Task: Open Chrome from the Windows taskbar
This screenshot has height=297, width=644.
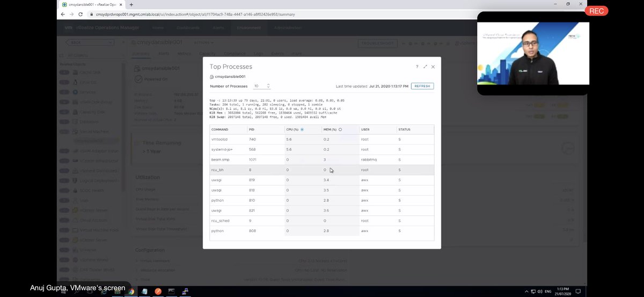Action: click(131, 291)
